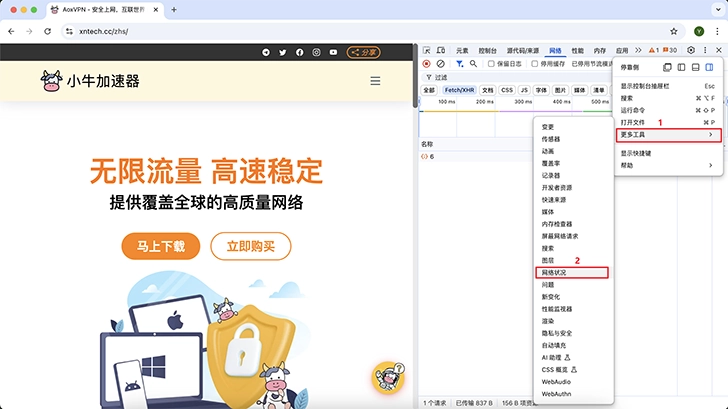
Task: Click the DevTools three-dot customize menu
Action: (705, 50)
